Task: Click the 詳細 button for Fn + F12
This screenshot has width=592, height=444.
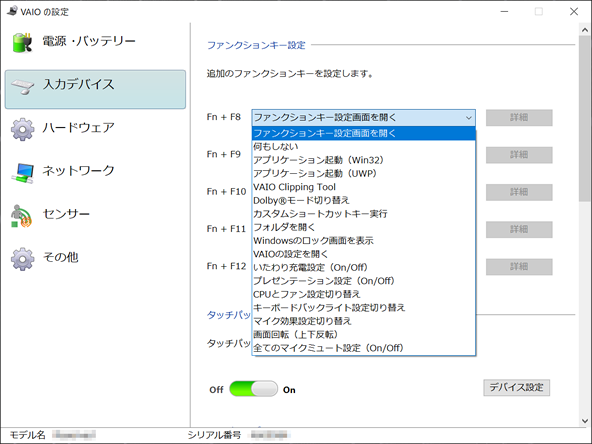Action: click(519, 267)
